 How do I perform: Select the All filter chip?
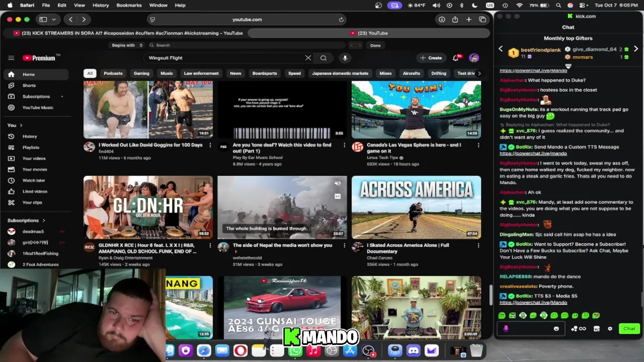tap(90, 73)
